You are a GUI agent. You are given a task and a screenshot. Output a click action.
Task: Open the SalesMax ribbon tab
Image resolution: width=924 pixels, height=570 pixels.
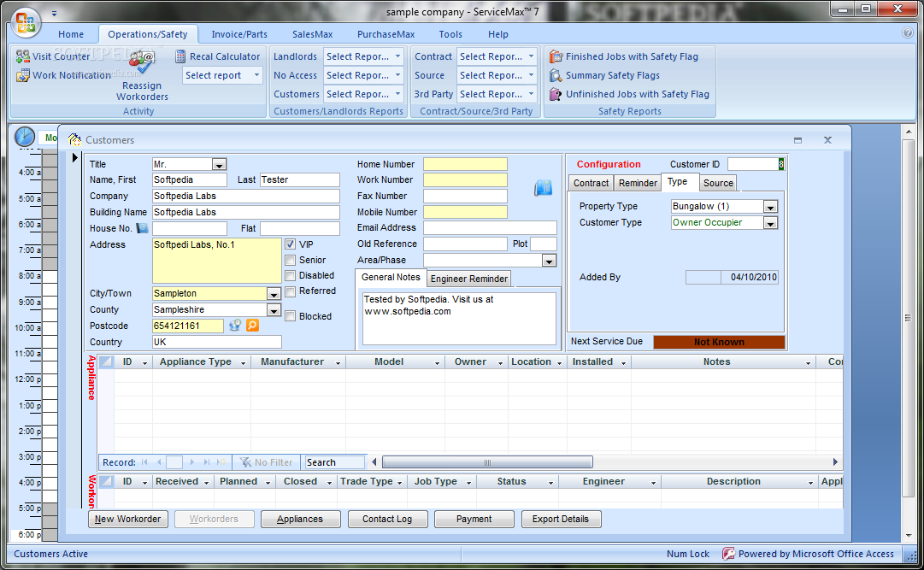[x=312, y=34]
